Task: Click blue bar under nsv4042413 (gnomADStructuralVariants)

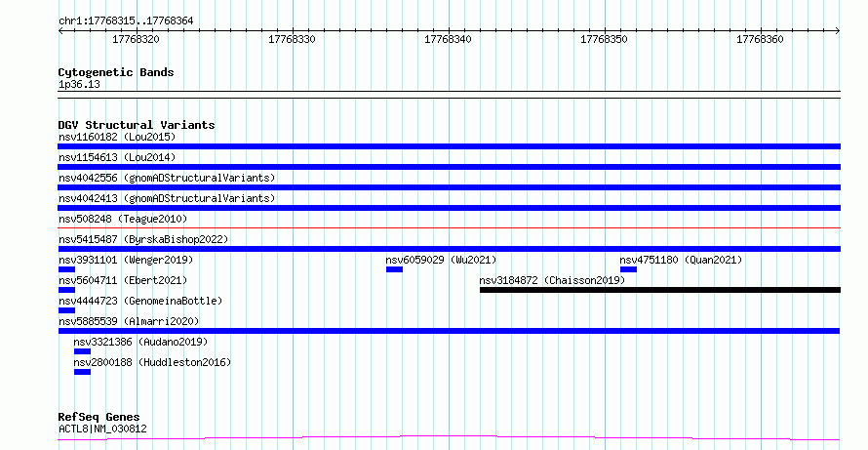Action: coord(449,208)
